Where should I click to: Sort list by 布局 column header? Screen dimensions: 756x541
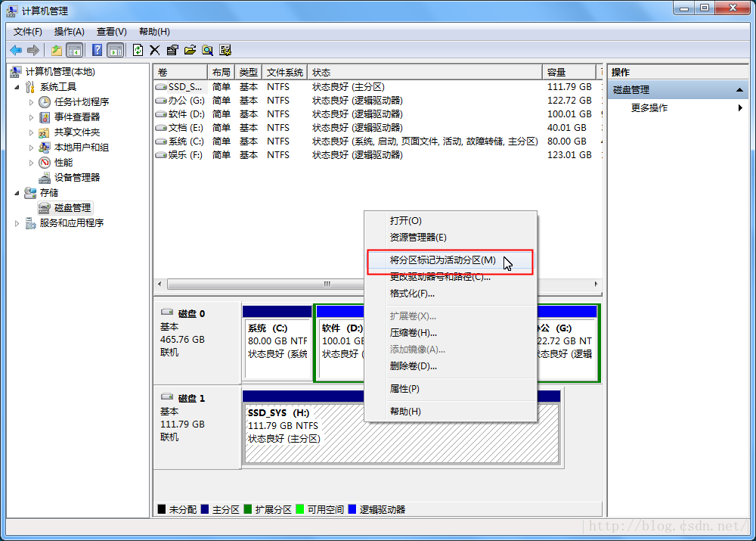point(221,73)
